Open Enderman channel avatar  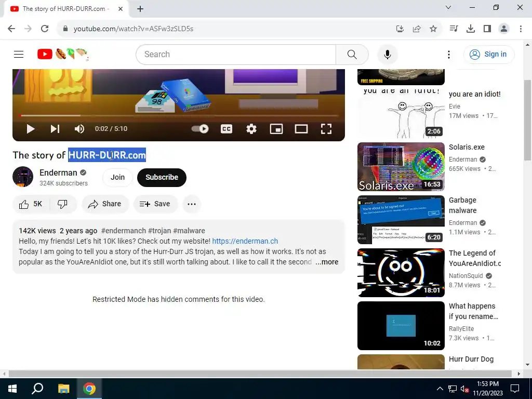[x=23, y=177]
